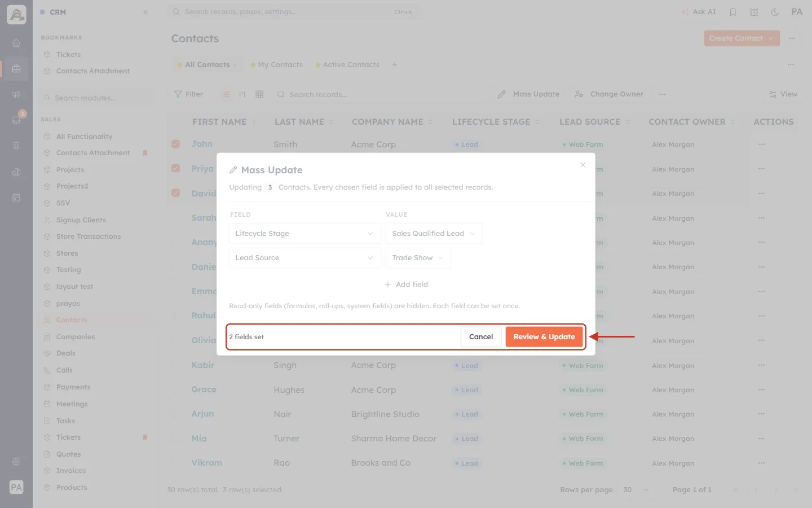Change the Sales Qualified Lead value

(434, 234)
